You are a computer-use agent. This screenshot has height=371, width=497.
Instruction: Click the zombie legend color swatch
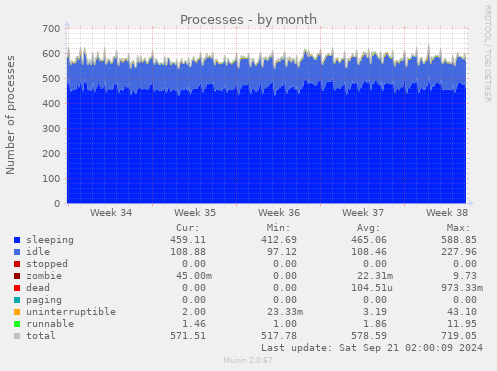17,276
